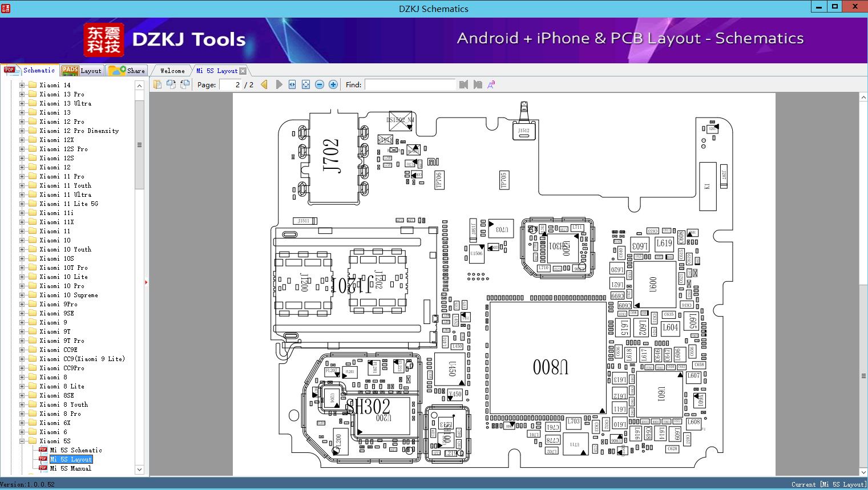Expand the Xiaomi 8 Youth node
The image size is (868, 490).
coord(22,404)
